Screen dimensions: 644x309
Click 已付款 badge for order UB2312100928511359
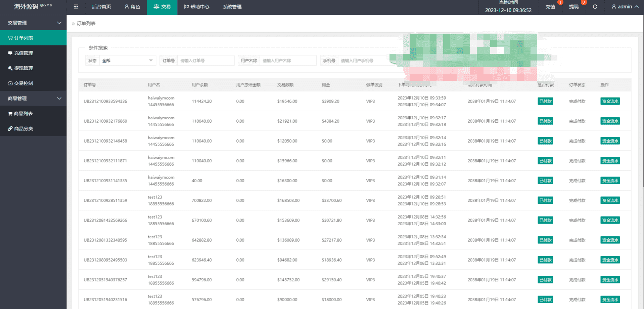(545, 200)
